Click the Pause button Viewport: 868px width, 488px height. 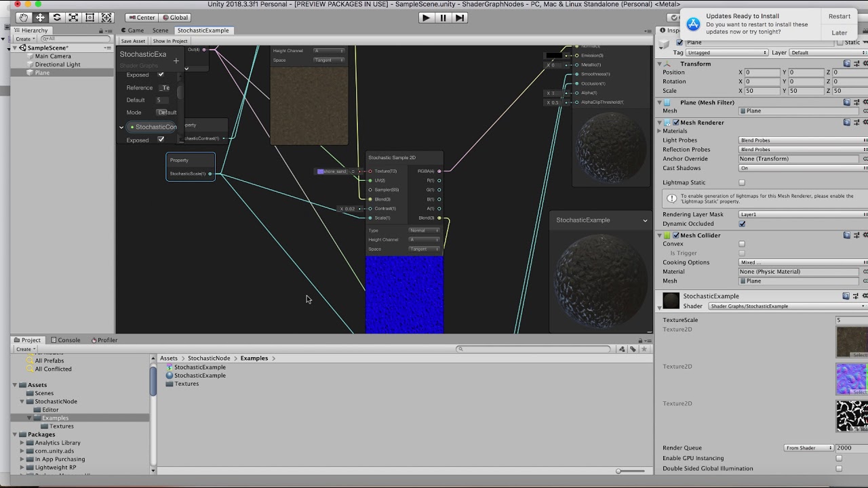pos(443,18)
